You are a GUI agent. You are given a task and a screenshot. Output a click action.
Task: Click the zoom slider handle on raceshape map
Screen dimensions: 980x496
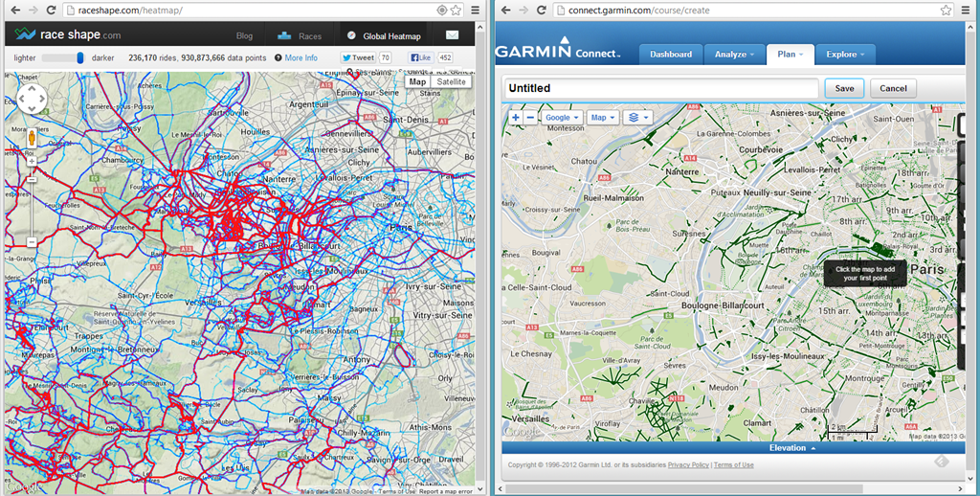[x=32, y=179]
